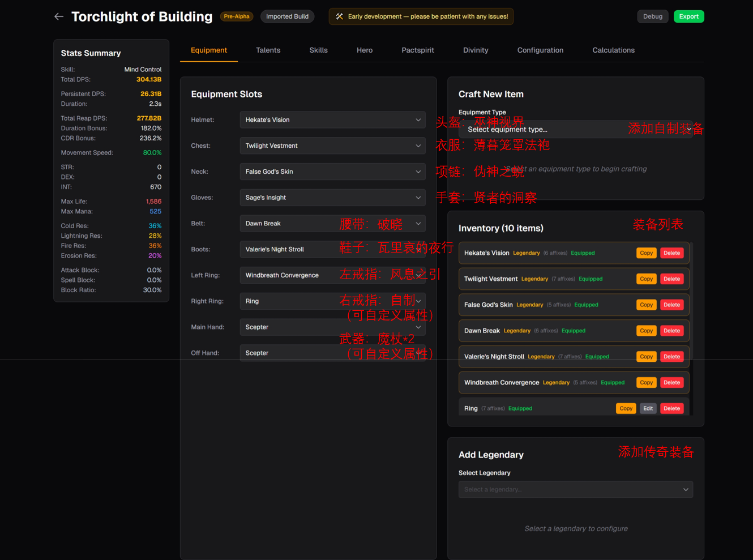Click the back arrow beside Torchlight of Building
753x560 pixels.
pos(59,16)
